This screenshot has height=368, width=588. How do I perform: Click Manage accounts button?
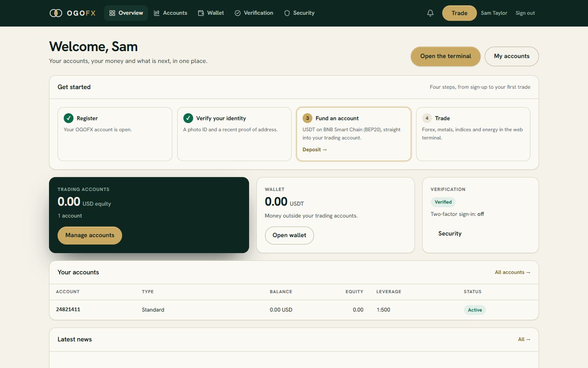pos(90,236)
